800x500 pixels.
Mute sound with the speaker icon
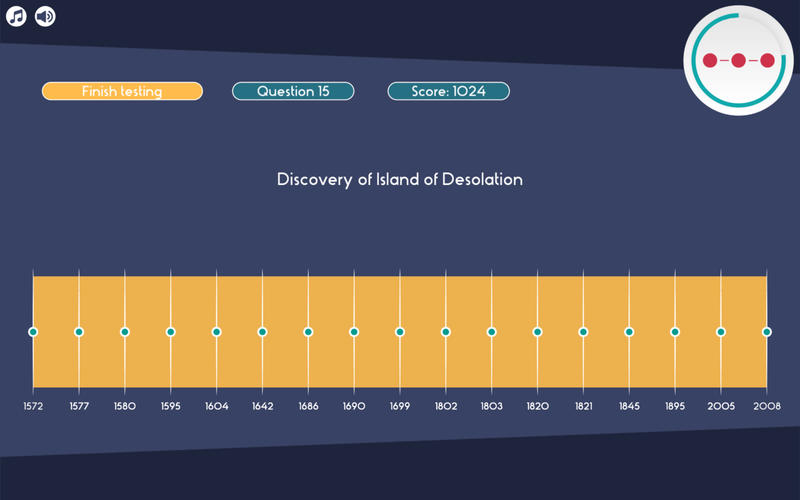click(45, 16)
